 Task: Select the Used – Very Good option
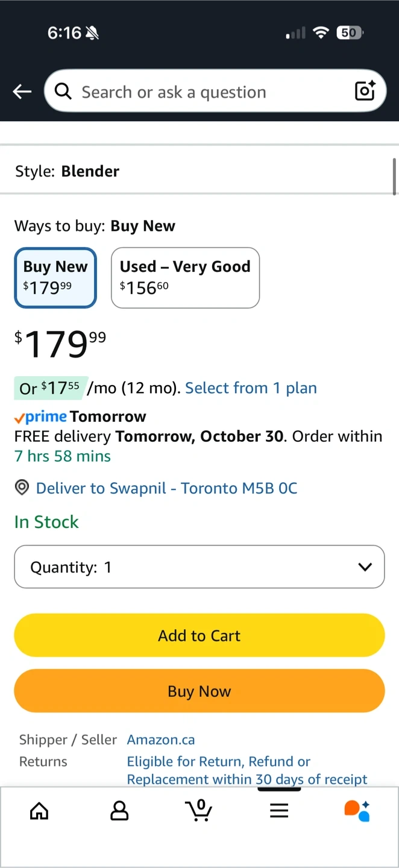pyautogui.click(x=185, y=277)
